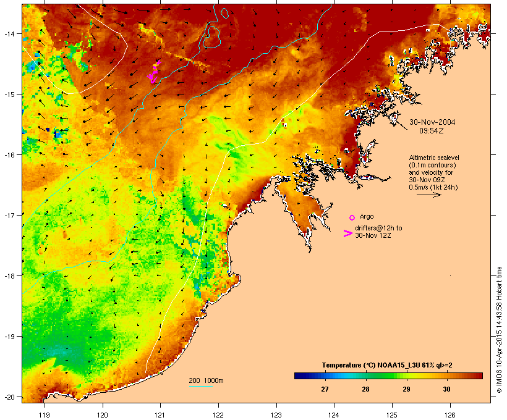Click the temperature color bar

click(x=388, y=376)
